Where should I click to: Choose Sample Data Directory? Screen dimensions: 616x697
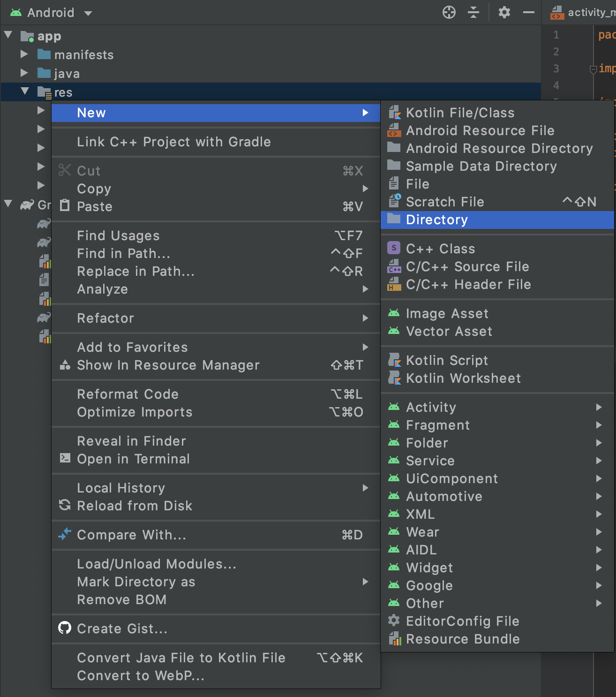coord(497,167)
